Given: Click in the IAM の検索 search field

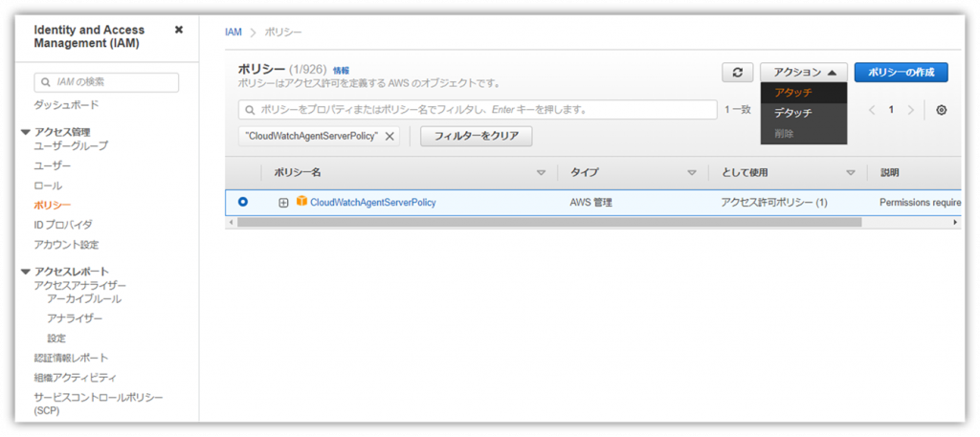Looking at the screenshot, I should pyautogui.click(x=106, y=82).
